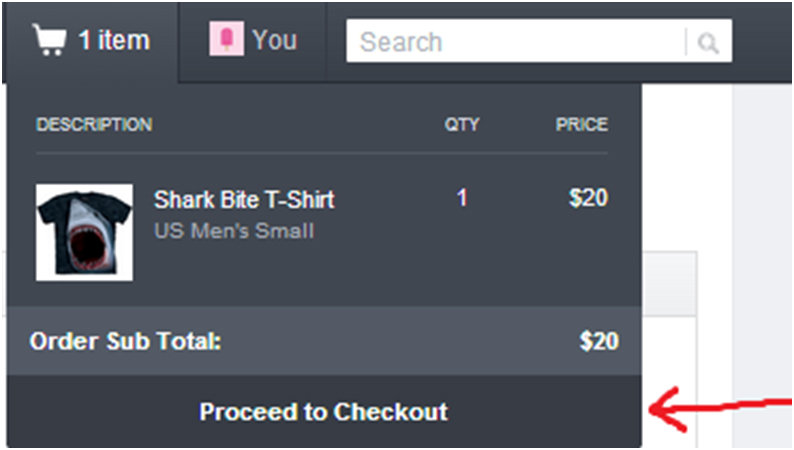Click the DESCRIPTION column header

[x=94, y=125]
